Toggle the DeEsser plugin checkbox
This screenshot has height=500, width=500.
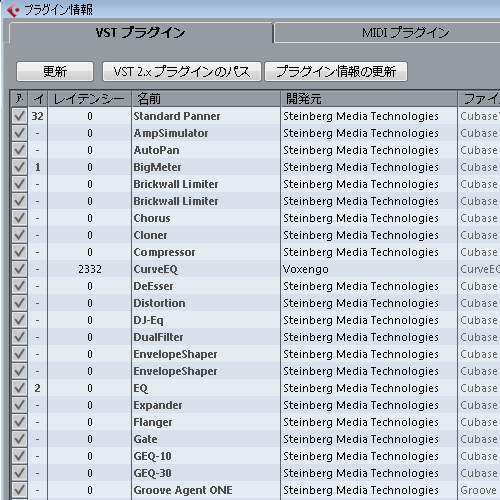[x=19, y=286]
